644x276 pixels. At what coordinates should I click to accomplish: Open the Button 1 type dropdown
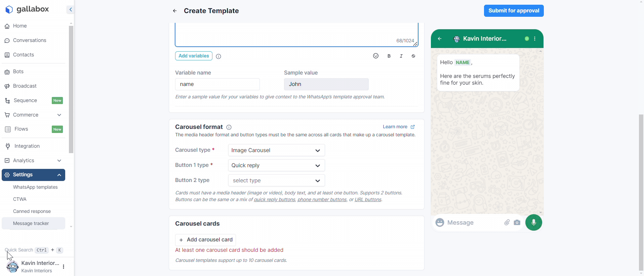276,166
